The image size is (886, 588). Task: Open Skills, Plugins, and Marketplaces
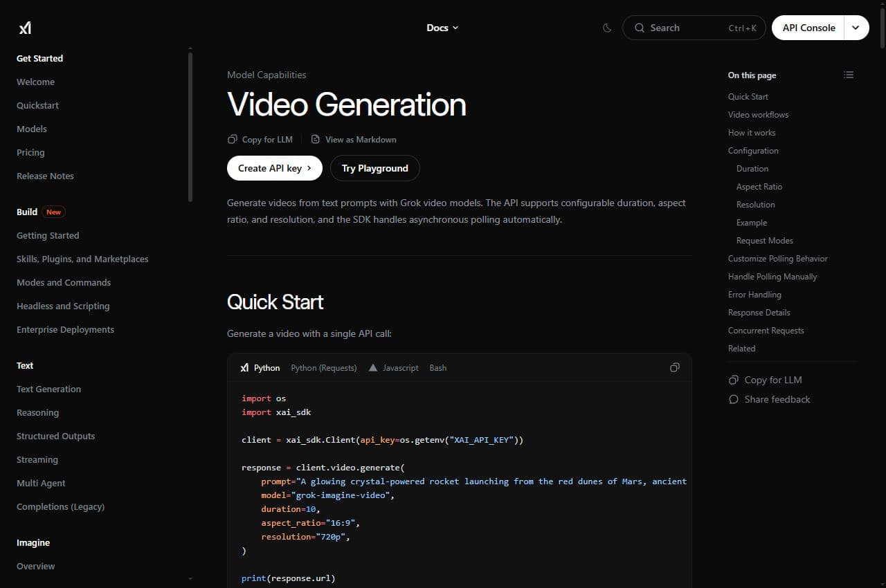tap(82, 259)
